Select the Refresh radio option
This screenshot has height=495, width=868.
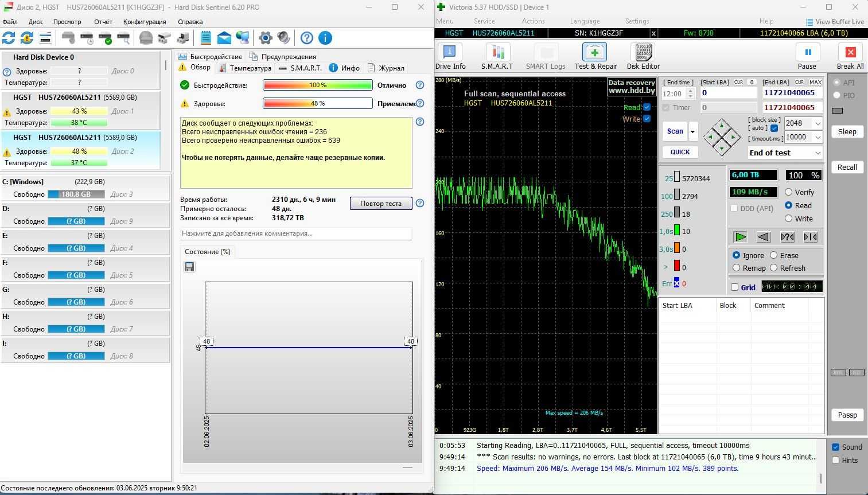773,268
